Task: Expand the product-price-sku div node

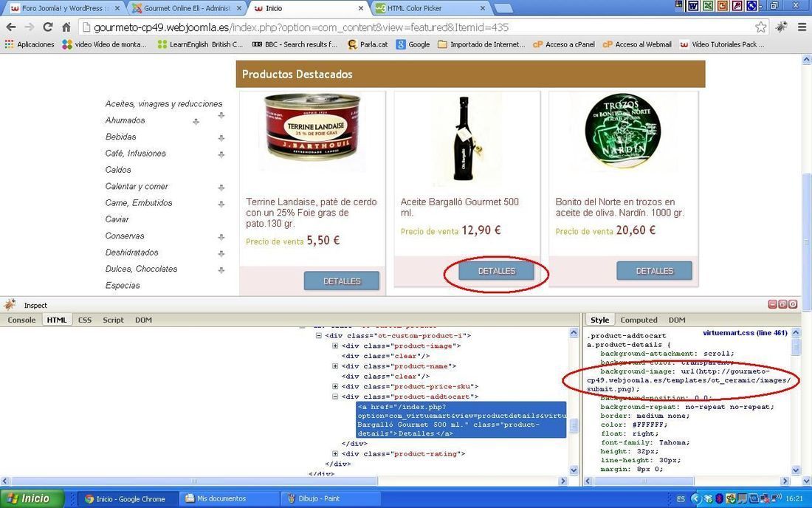Action: pyautogui.click(x=335, y=386)
